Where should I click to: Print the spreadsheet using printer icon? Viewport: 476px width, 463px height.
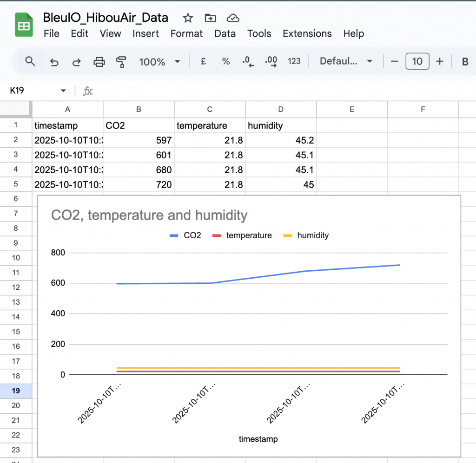point(99,62)
